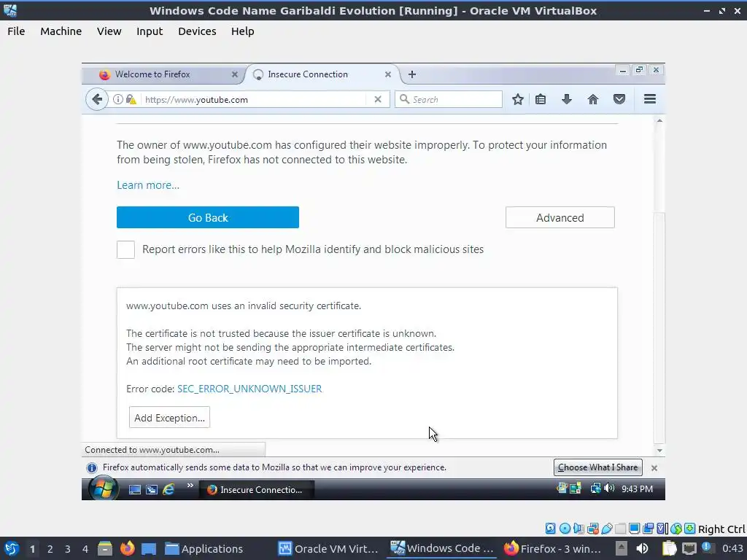Click VirtualBox network status icon

(x=593, y=528)
